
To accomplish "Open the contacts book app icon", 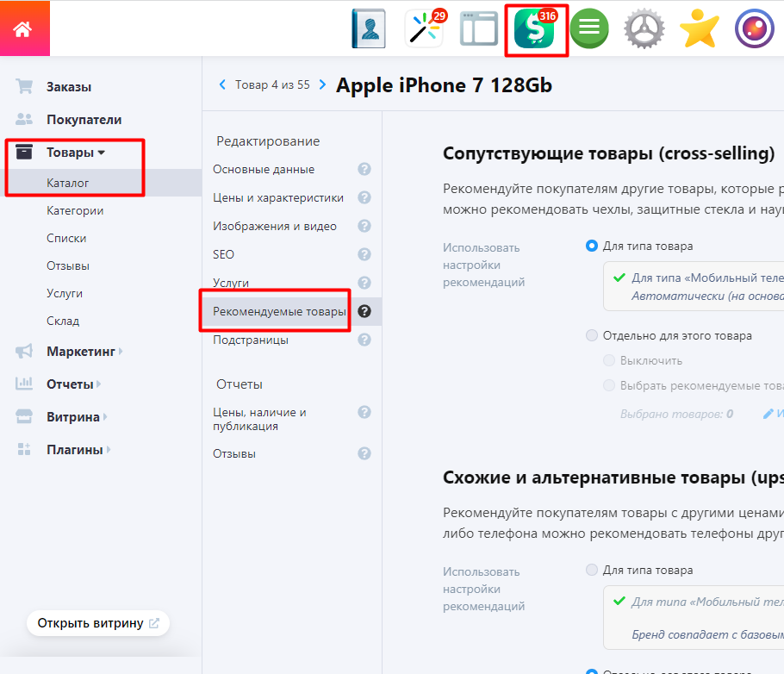I will coord(369,29).
